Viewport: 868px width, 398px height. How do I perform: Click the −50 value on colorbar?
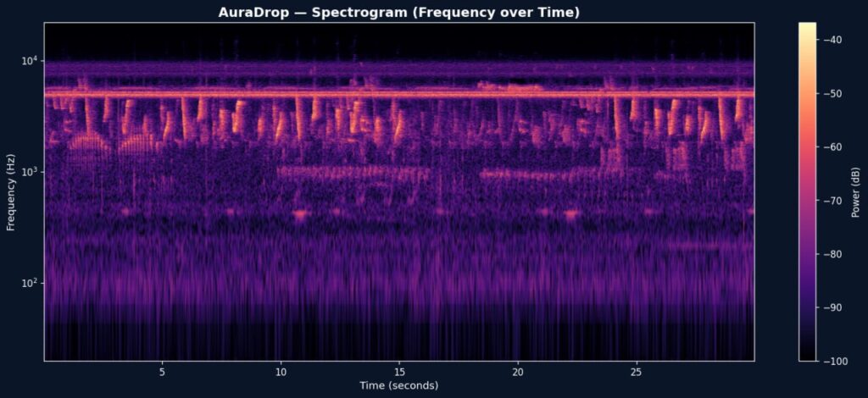point(832,93)
